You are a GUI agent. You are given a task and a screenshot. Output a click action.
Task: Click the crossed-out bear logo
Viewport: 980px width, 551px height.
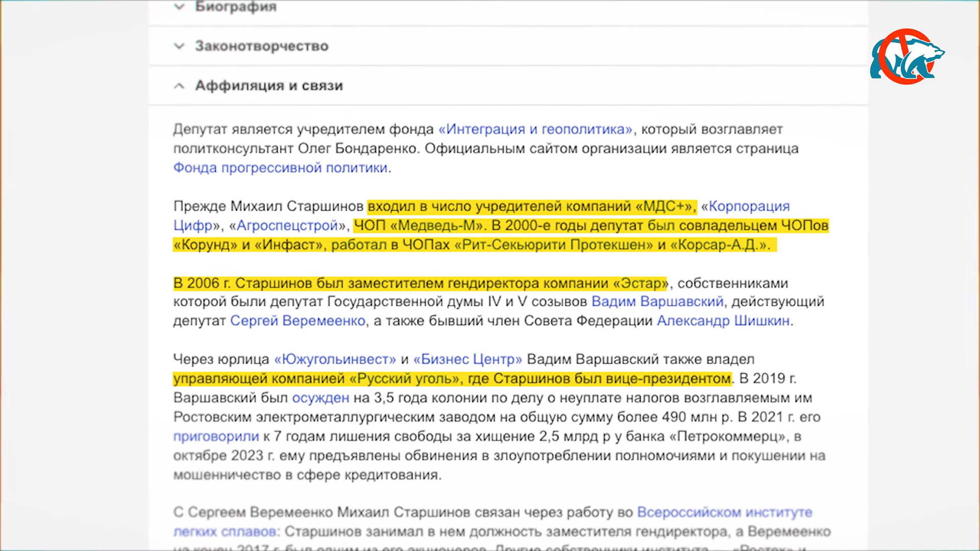(x=907, y=56)
